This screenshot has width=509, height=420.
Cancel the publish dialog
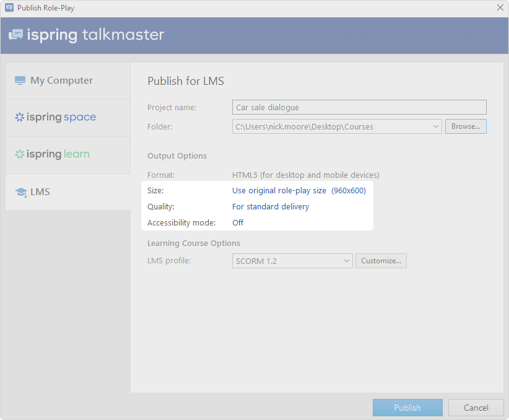(x=476, y=408)
